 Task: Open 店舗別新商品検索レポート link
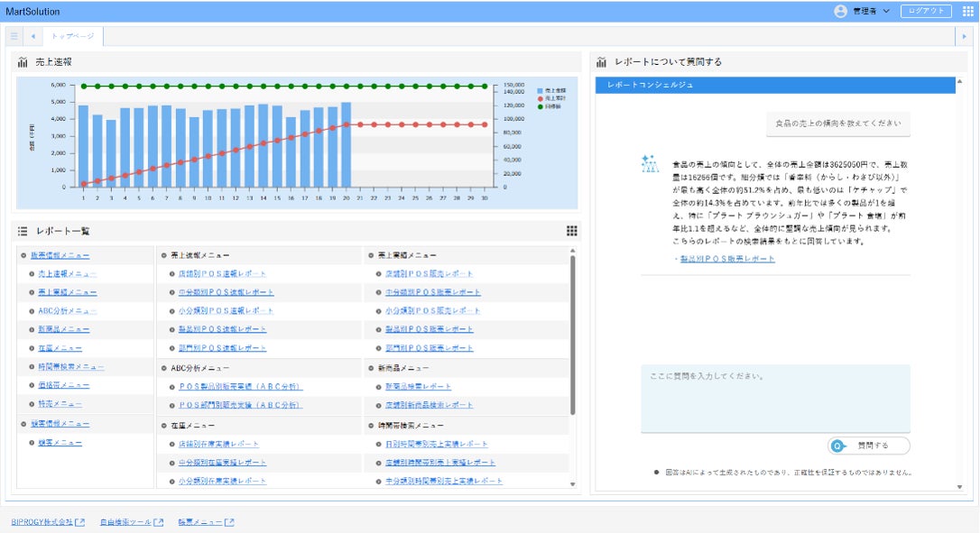(430, 405)
